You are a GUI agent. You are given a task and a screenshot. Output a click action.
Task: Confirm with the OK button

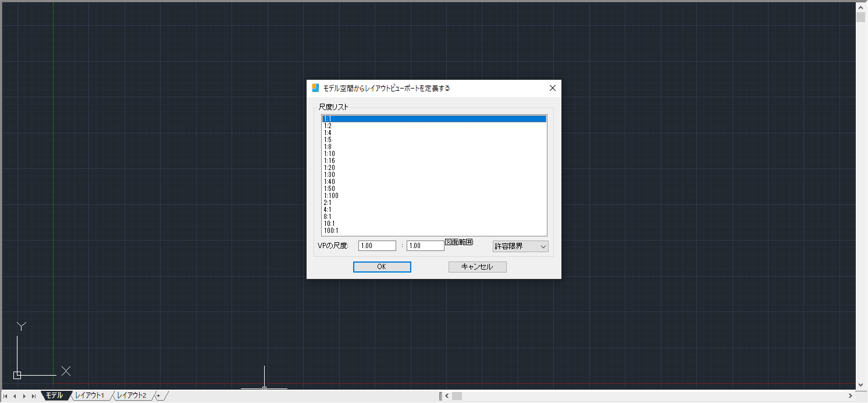pyautogui.click(x=382, y=267)
